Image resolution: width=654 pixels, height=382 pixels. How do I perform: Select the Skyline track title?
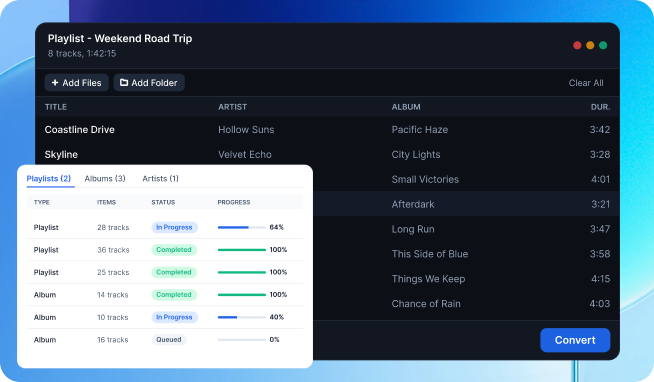click(x=61, y=155)
